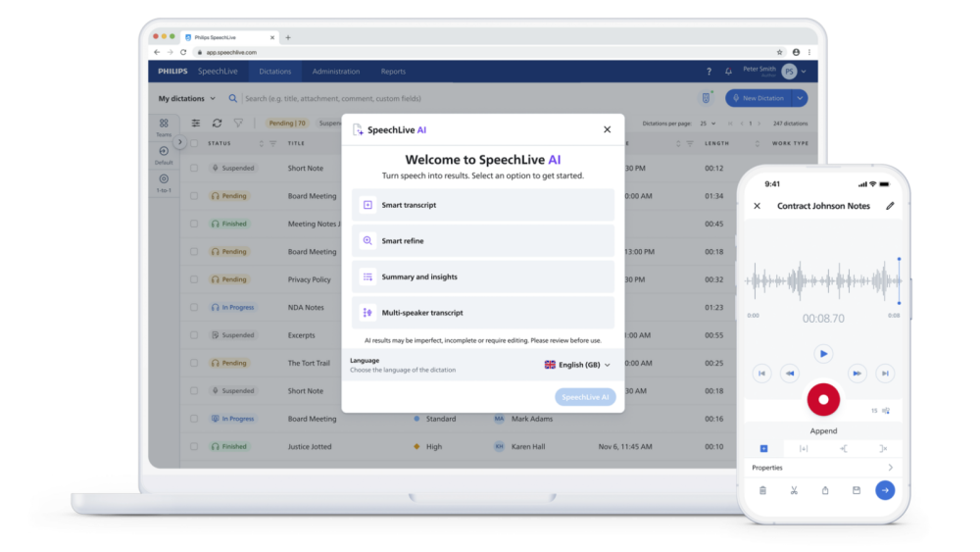Open the Teams sidebar icon
This screenshot has width=980, height=552.
164,126
